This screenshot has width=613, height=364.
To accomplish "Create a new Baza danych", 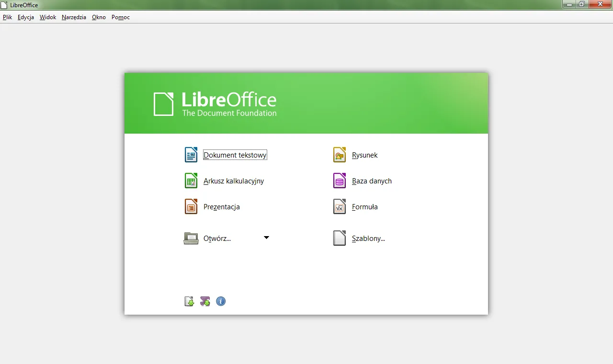I will pos(372,181).
